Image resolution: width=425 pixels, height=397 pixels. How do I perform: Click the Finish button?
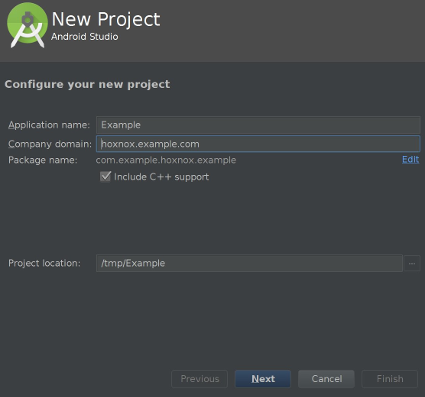[x=390, y=379]
